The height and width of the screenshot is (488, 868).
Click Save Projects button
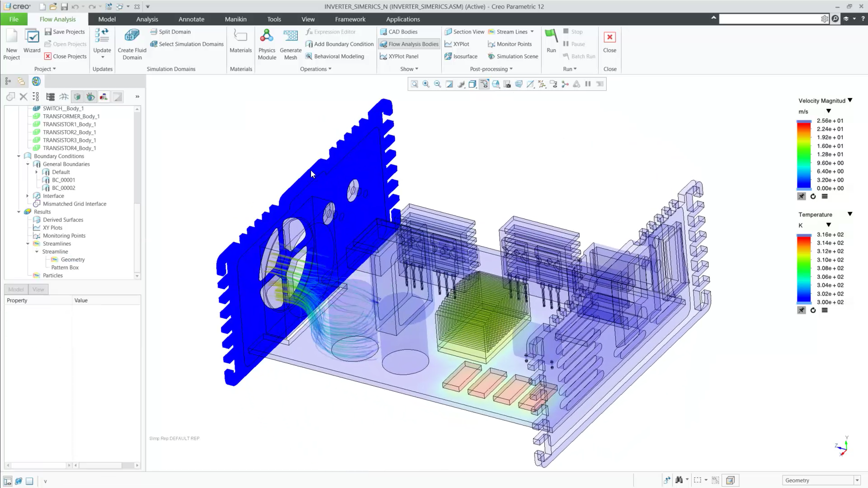tap(65, 32)
